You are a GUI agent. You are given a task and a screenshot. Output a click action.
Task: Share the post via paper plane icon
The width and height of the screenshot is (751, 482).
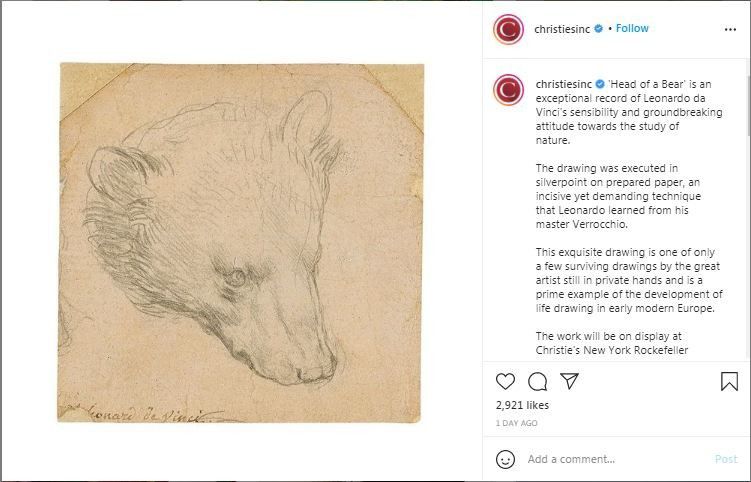[569, 381]
